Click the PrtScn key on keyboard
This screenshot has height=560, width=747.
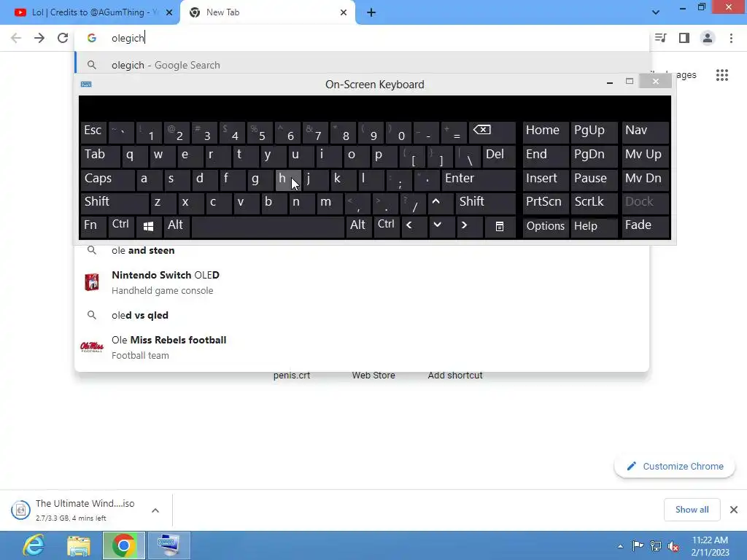point(546,203)
